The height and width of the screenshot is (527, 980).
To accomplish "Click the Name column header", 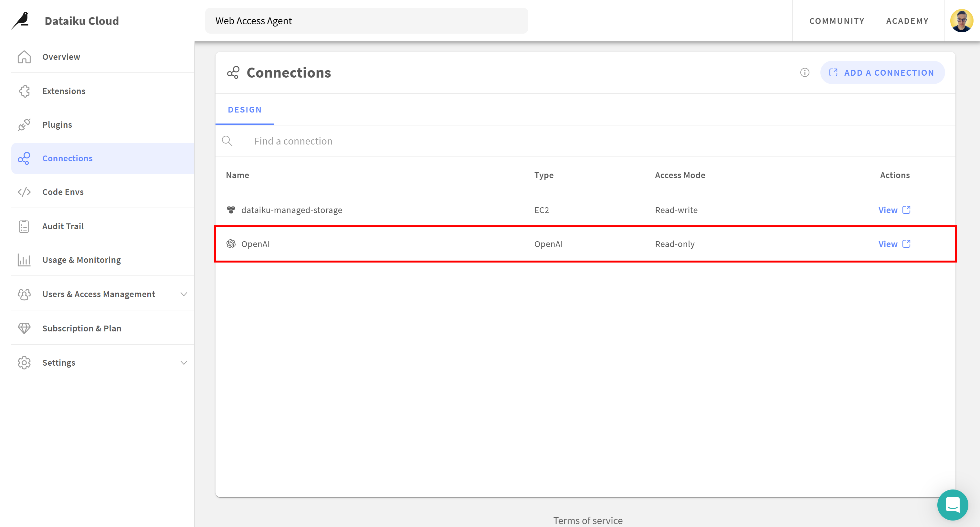I will [237, 175].
